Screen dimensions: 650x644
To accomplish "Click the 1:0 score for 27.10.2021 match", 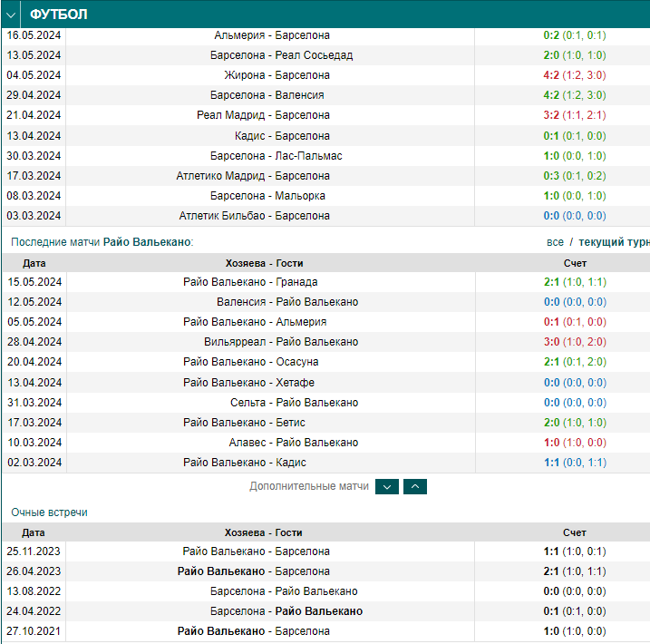I will (551, 630).
